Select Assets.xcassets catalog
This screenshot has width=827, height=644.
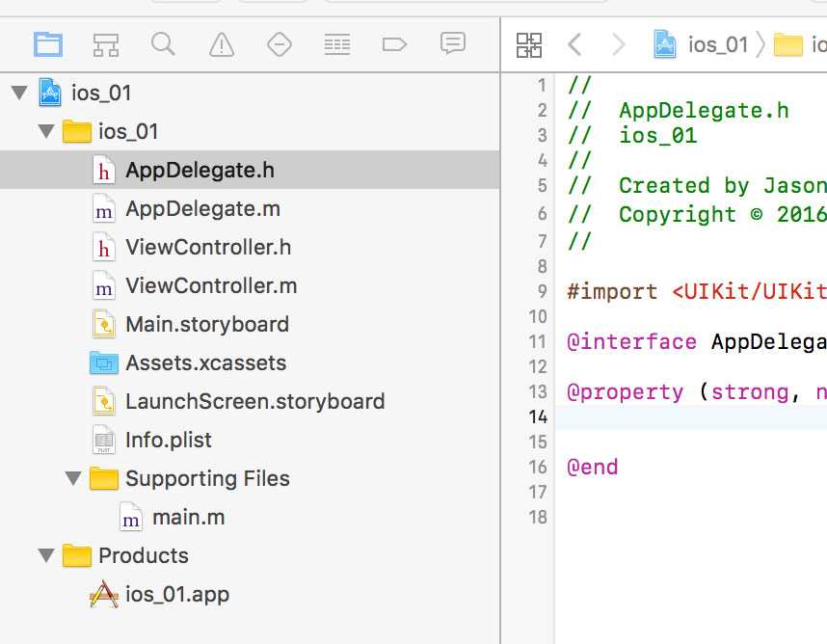(x=205, y=363)
